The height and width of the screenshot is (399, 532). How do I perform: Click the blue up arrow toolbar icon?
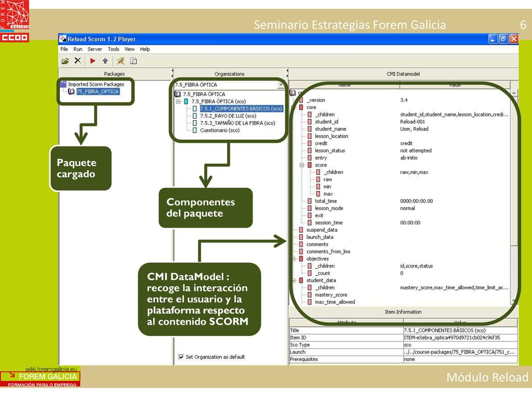pyautogui.click(x=105, y=61)
